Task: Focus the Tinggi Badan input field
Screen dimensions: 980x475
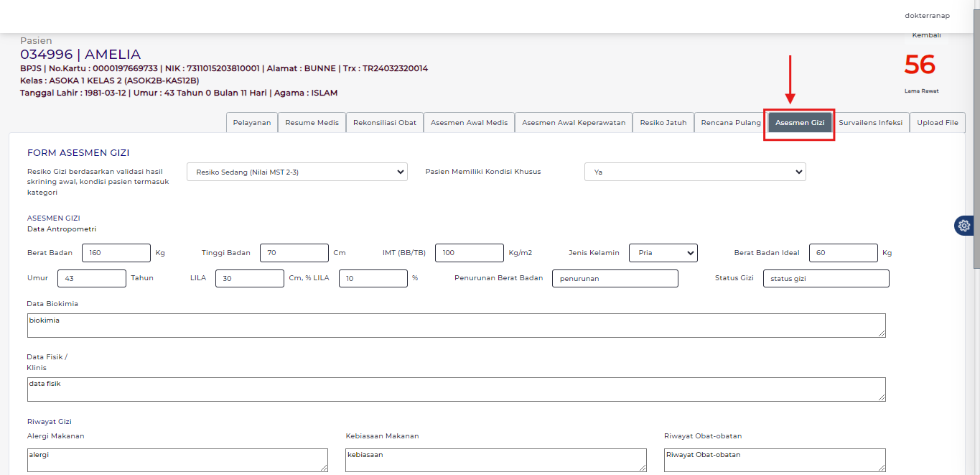Action: (294, 253)
